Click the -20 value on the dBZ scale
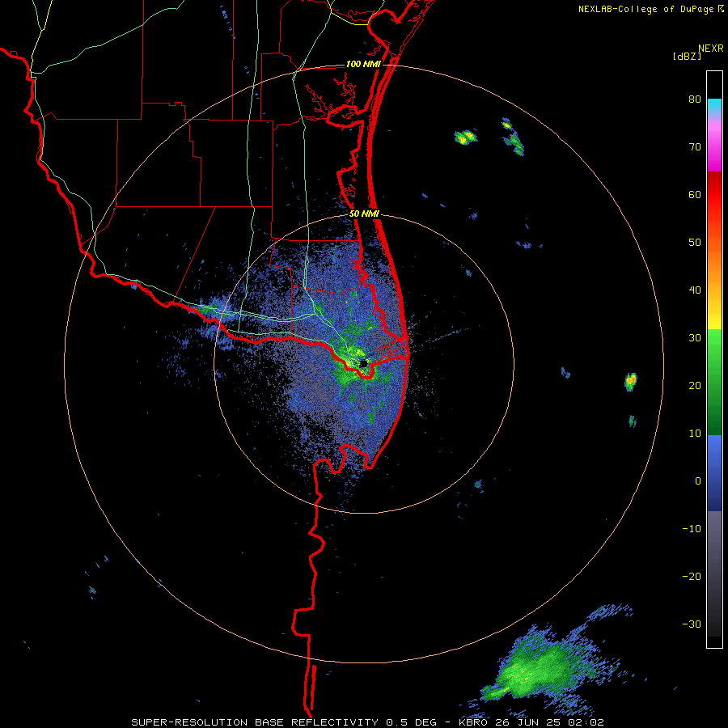728x728 pixels. pos(692,576)
